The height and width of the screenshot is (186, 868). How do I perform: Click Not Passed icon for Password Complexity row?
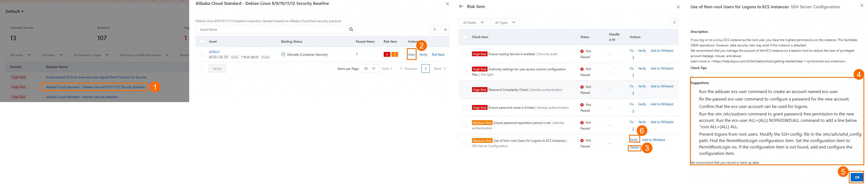click(x=582, y=87)
